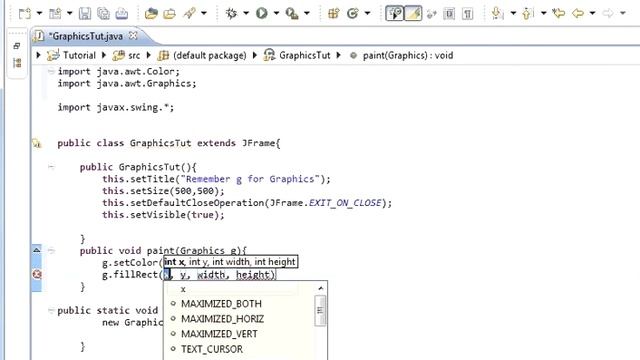Close the GraphicsTut.java tab
Viewport: 640px width, 360px height.
point(133,36)
